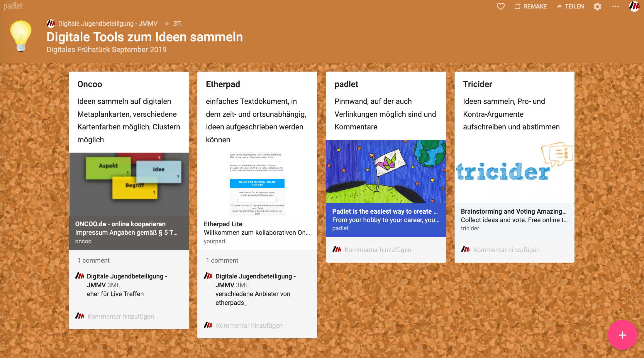Click commenter avatar on Oncoo comment
Screen dimensions: 644x358
click(x=79, y=276)
